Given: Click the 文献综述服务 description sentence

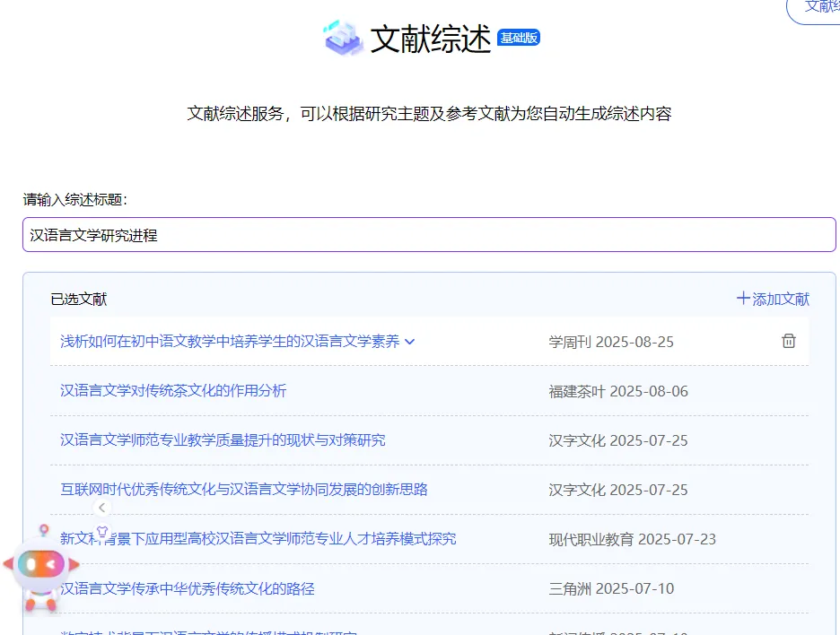Looking at the screenshot, I should click(x=429, y=114).
